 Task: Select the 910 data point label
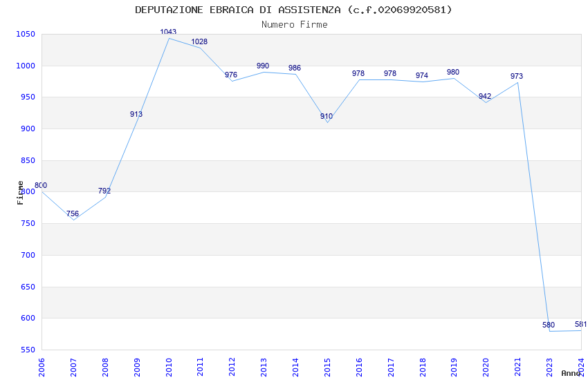click(x=327, y=117)
